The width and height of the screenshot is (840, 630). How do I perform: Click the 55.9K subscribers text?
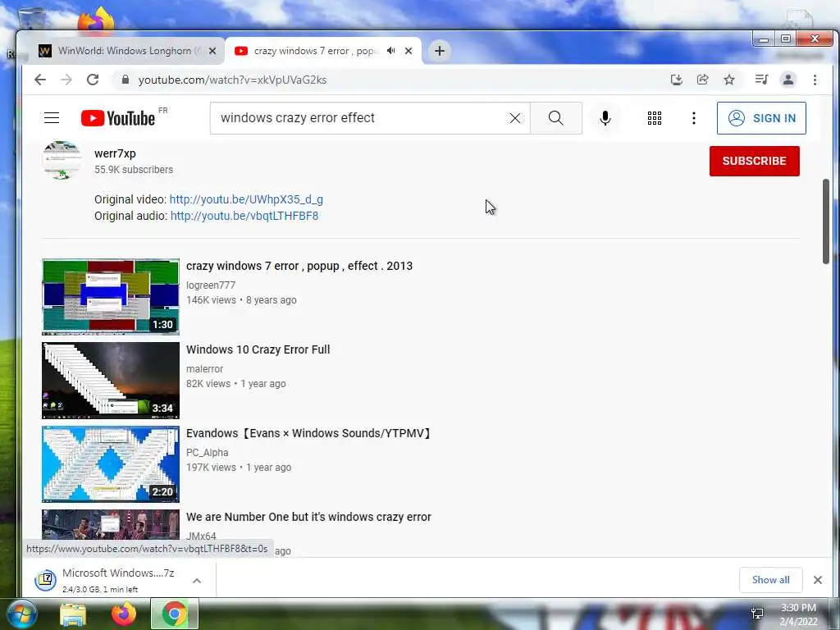click(x=134, y=169)
